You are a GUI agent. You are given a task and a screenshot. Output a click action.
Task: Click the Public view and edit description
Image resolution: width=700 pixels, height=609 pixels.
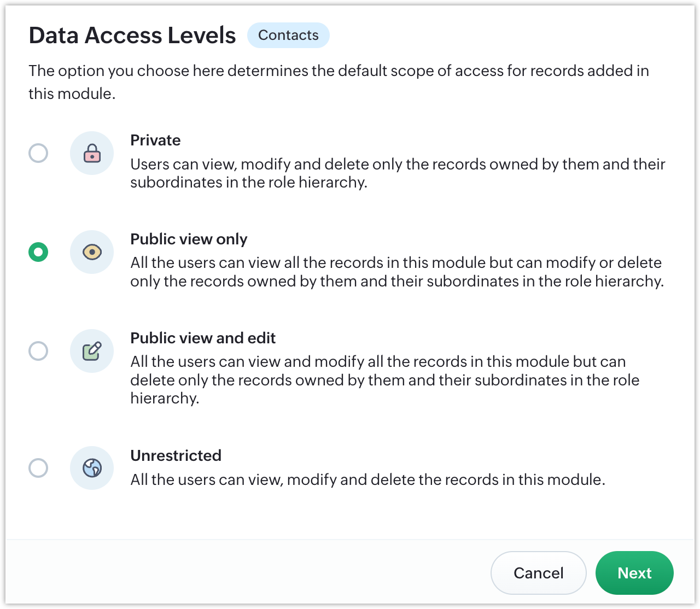point(384,380)
